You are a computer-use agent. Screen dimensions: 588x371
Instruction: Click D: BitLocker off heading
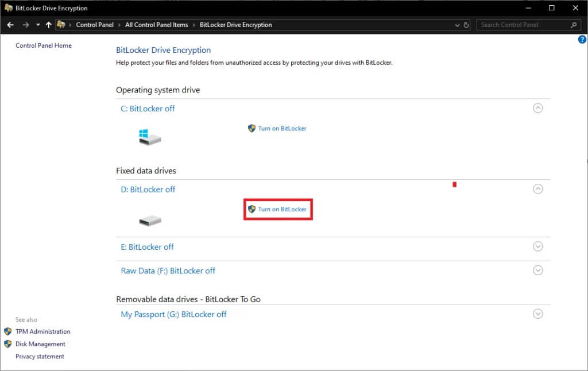tap(148, 190)
